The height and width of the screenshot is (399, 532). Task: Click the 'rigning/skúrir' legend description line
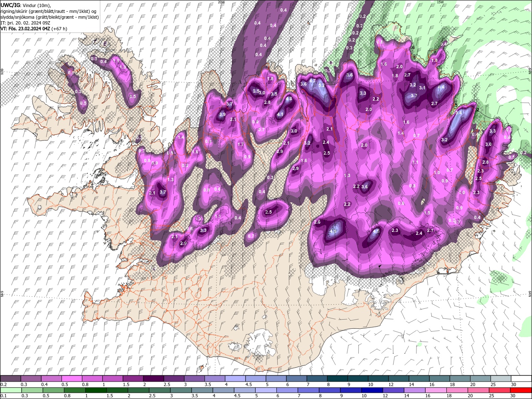[x=49, y=11]
